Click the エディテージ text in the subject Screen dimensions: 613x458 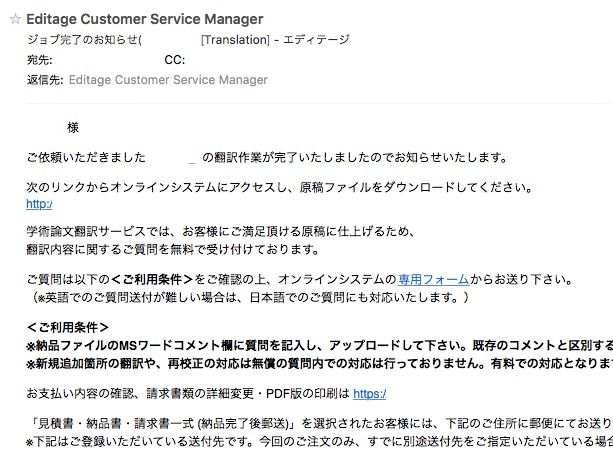tap(316, 39)
